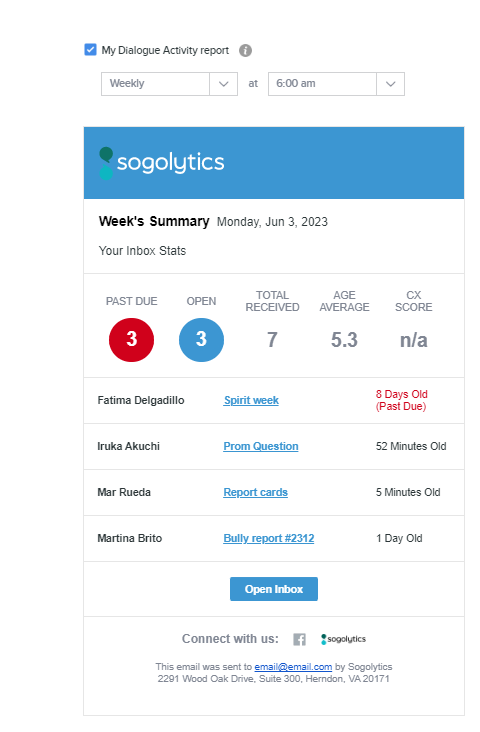Image resolution: width=480 pixels, height=732 pixels.
Task: Click the Age Average value 5.3
Action: [x=344, y=340]
